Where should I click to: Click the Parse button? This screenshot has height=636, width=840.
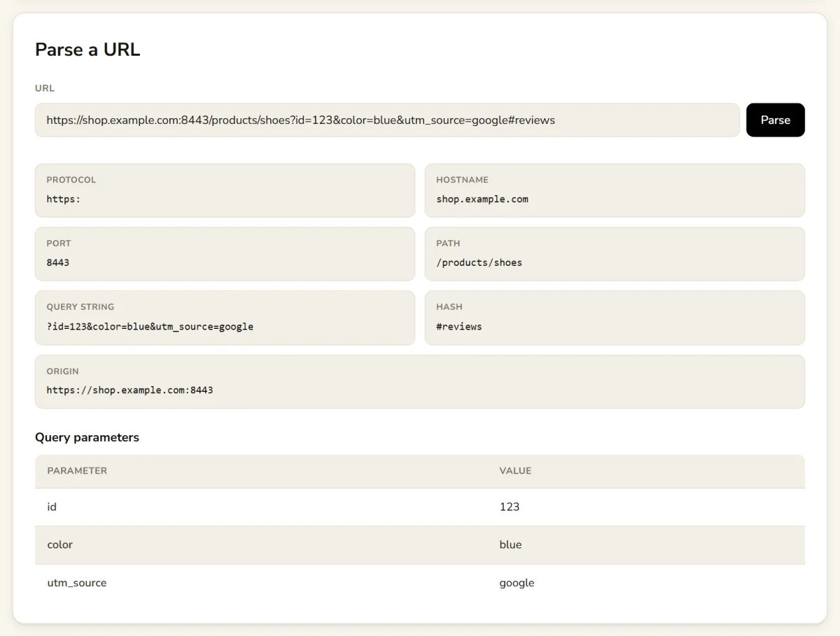(x=775, y=120)
